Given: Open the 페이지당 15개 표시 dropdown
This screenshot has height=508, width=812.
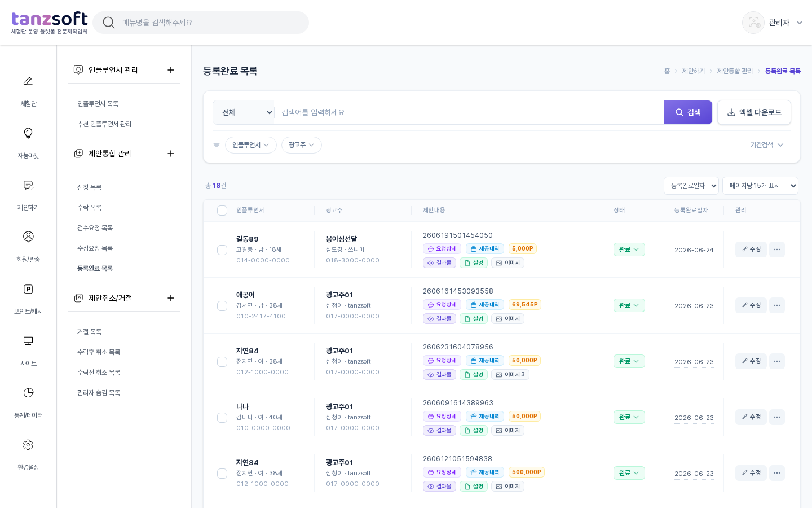Looking at the screenshot, I should coord(760,186).
